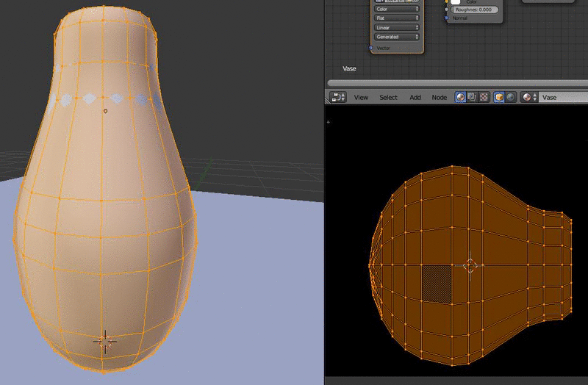This screenshot has width=588, height=385.
Task: Open the Flat projection dropdown
Action: (397, 18)
